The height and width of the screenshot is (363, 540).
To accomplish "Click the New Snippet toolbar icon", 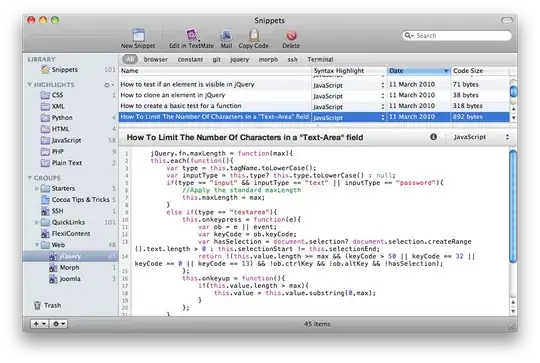I will click(x=138, y=35).
